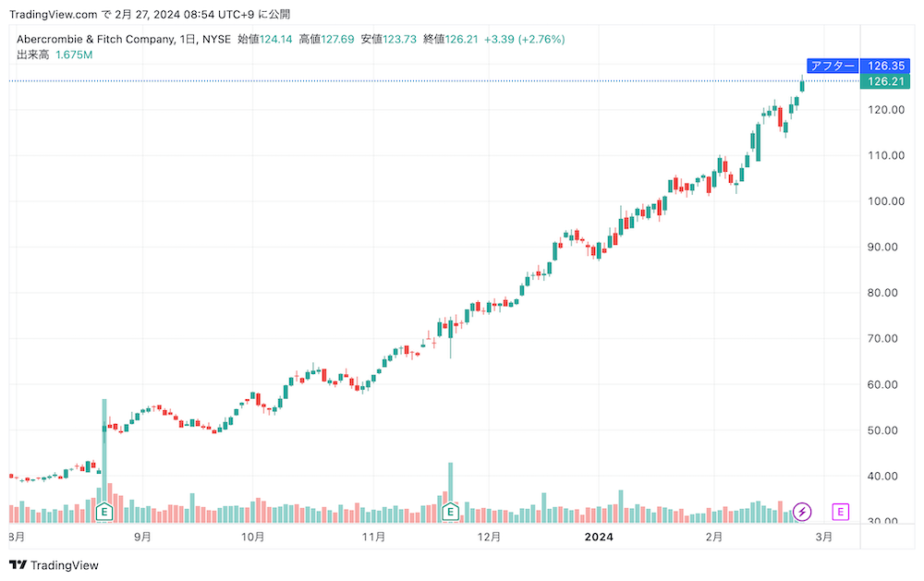Click the 終値126.21 close value

point(450,40)
